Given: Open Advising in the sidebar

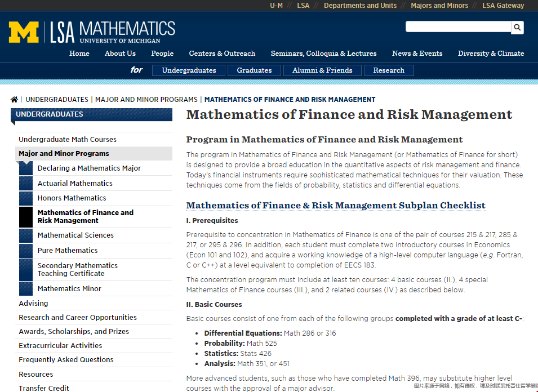Looking at the screenshot, I should pyautogui.click(x=94, y=303).
